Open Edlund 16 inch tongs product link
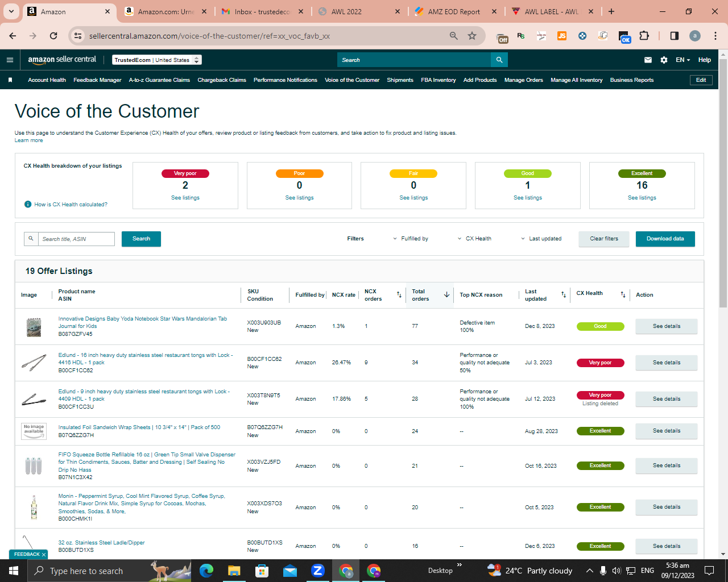 coord(146,359)
